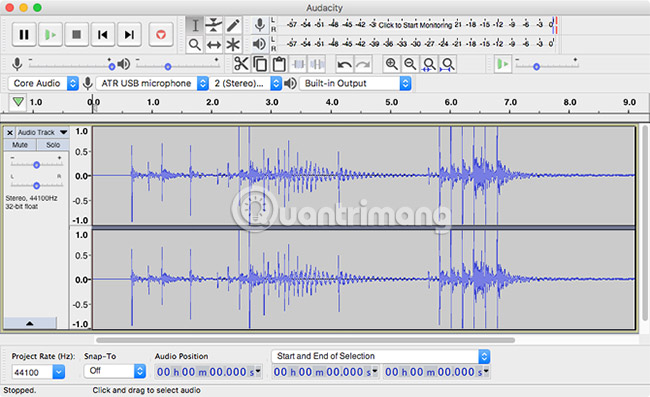This screenshot has height=397, width=650.
Task: Select the Selection (I-beam) tool
Action: [x=195, y=25]
